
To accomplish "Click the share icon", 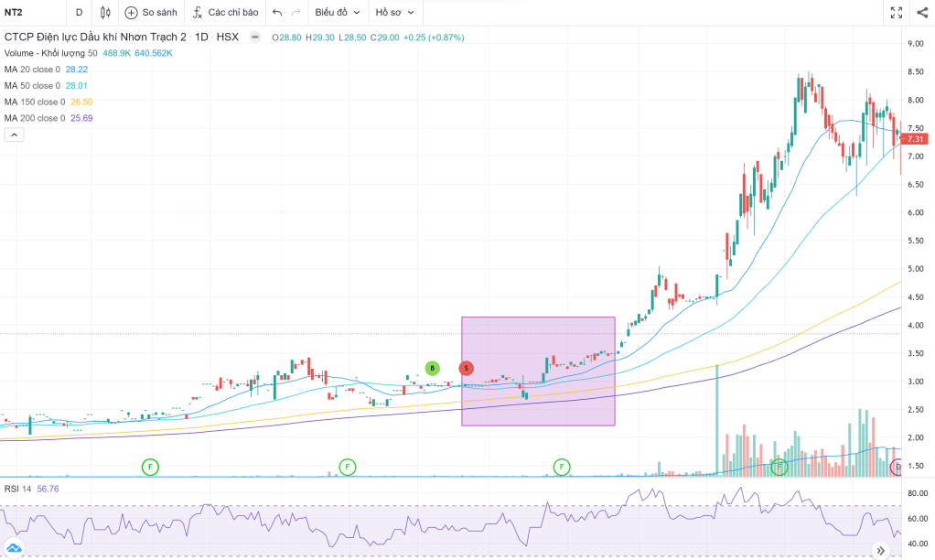I will pos(921,13).
